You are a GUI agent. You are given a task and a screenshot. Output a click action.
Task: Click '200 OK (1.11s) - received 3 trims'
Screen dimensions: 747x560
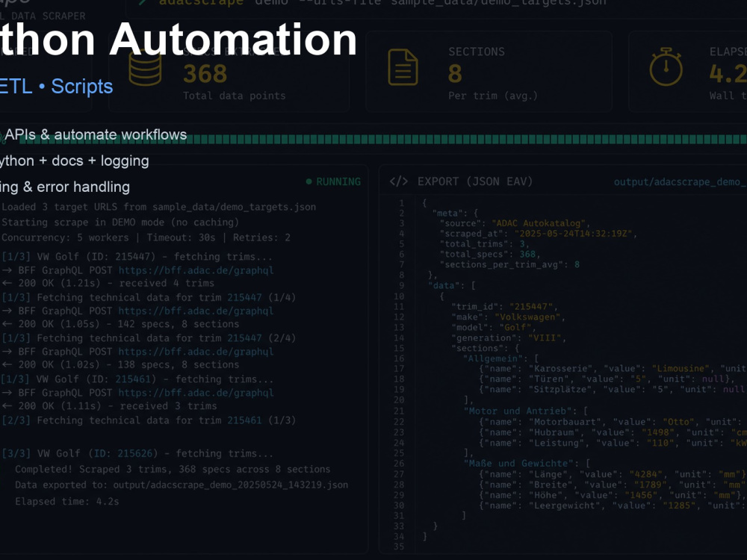click(x=109, y=406)
